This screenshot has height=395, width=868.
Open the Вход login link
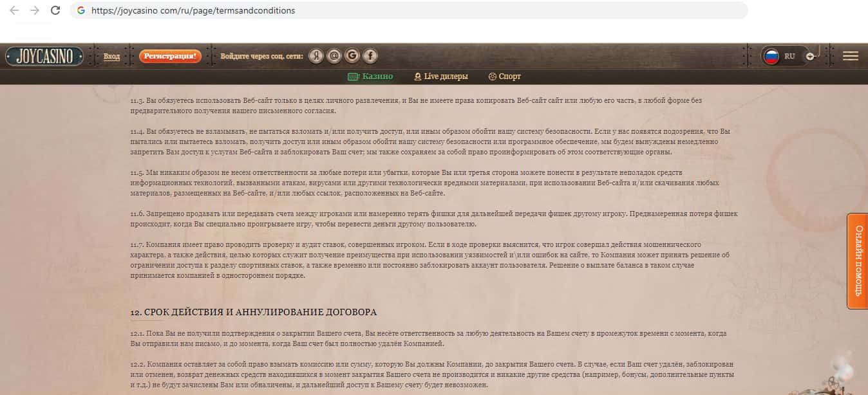(111, 57)
